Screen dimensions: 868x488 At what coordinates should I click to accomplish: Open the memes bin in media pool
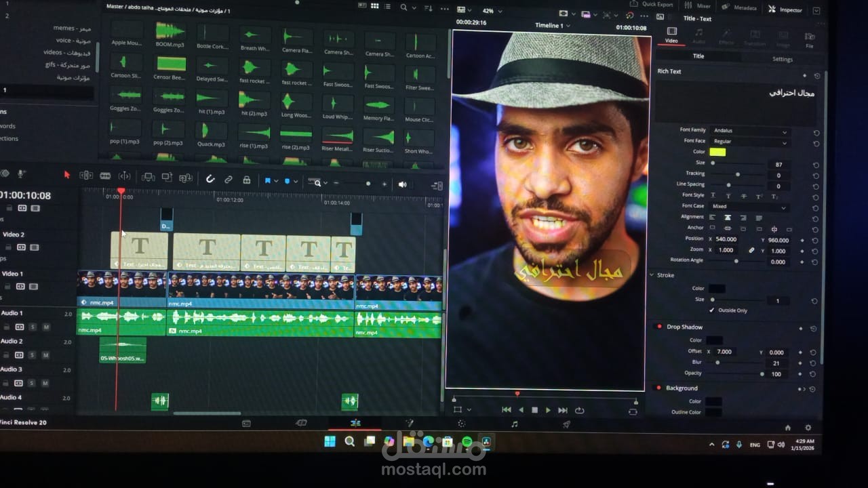tap(72, 28)
